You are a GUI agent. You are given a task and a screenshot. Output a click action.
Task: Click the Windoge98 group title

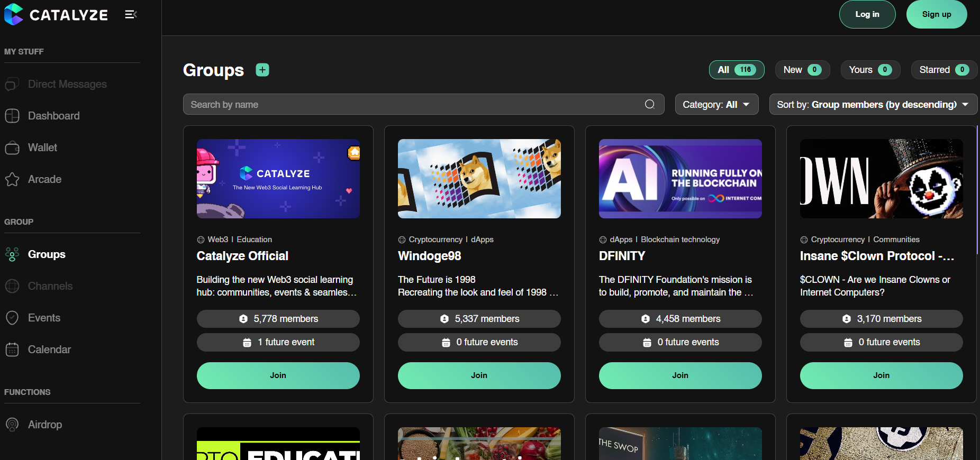point(430,256)
